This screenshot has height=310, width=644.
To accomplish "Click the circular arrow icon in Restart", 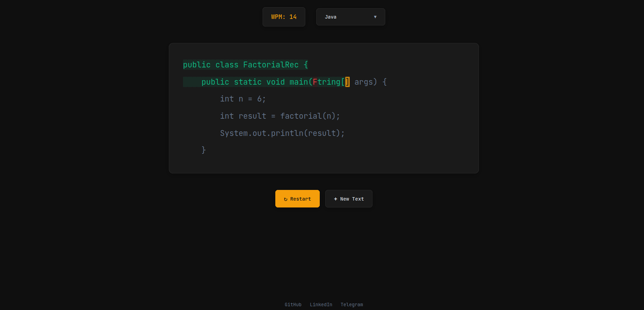I will [285, 199].
